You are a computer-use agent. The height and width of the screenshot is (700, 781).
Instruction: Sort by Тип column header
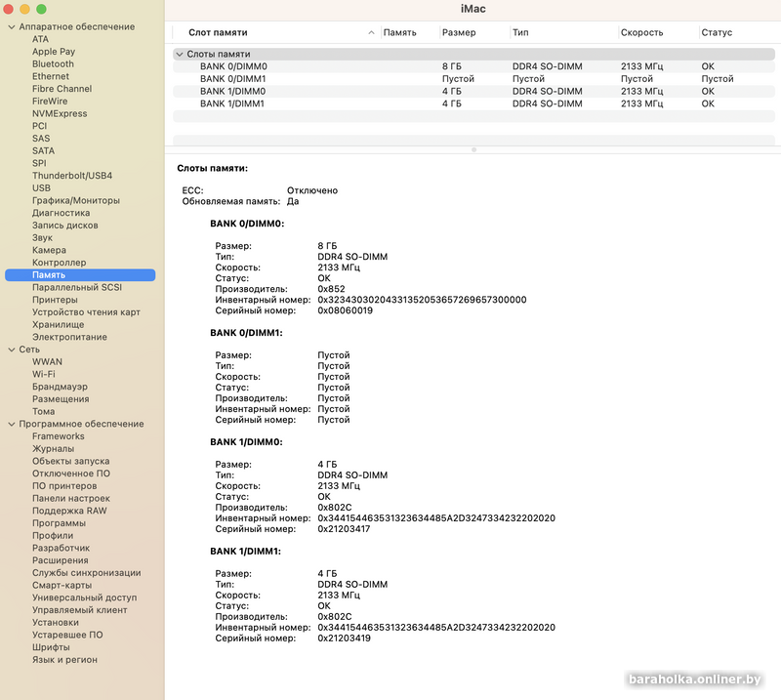coord(520,32)
